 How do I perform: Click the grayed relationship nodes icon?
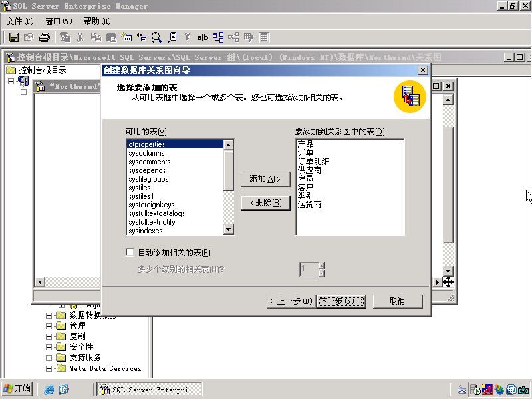click(x=233, y=37)
